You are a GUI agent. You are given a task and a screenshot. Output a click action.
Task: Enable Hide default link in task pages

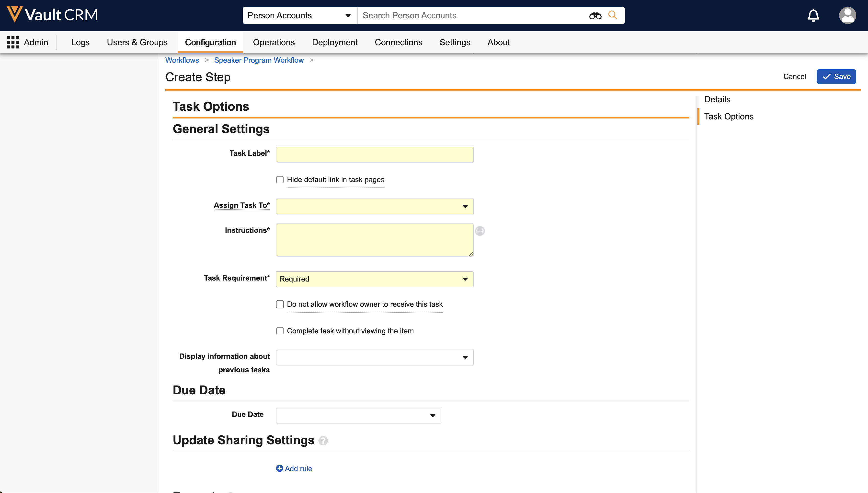(280, 179)
